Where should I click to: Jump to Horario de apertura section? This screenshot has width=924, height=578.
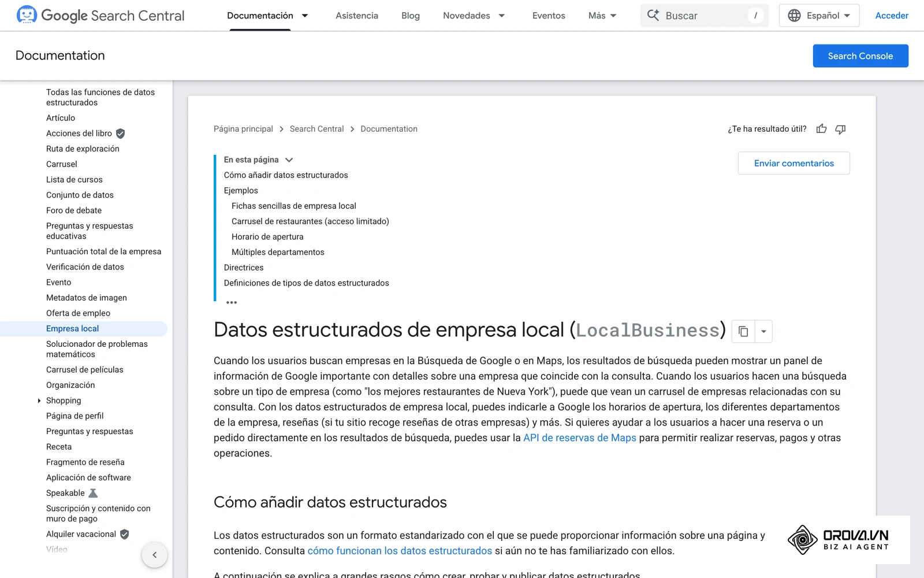(267, 237)
